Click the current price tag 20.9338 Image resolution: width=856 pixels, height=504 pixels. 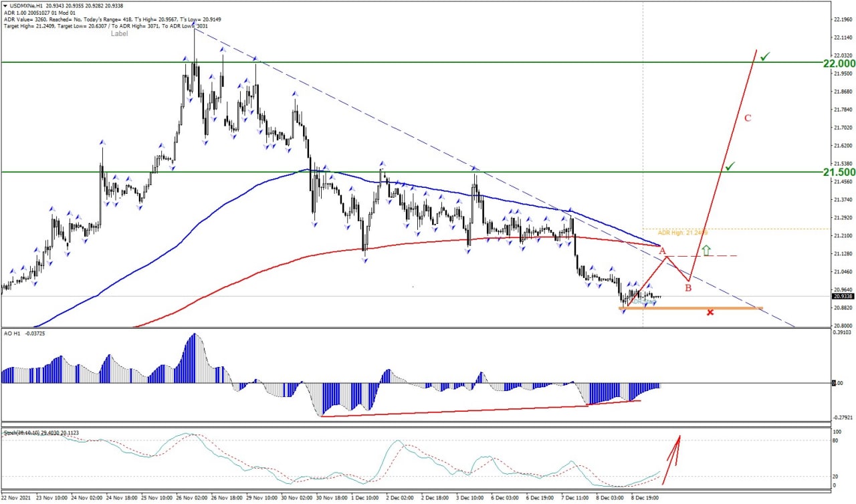coord(843,296)
